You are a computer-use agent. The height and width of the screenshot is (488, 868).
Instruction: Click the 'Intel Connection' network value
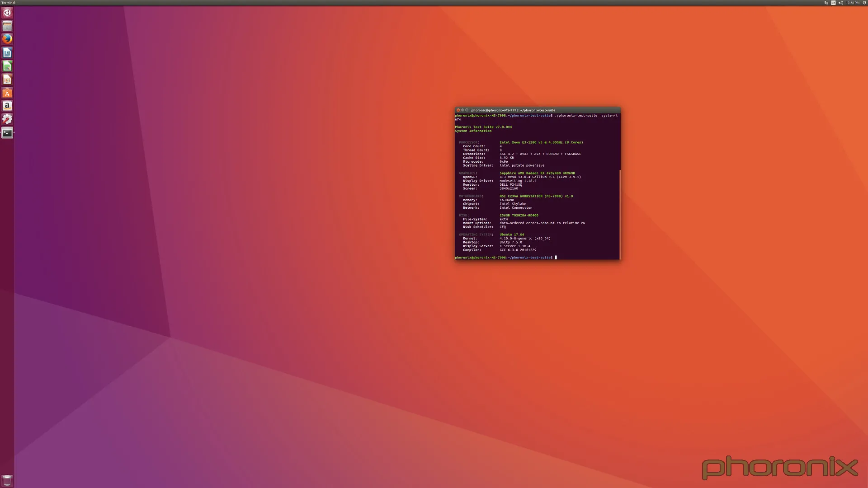(516, 208)
